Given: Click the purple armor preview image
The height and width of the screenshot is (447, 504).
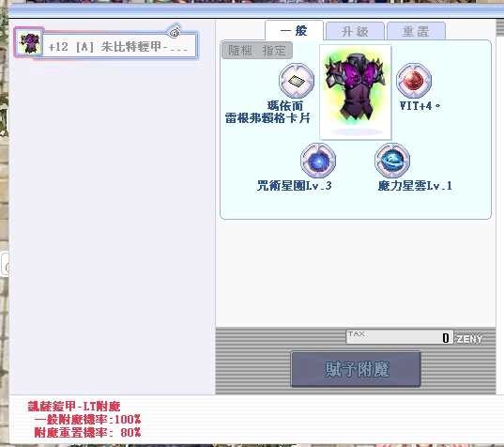Looking at the screenshot, I should tap(356, 92).
